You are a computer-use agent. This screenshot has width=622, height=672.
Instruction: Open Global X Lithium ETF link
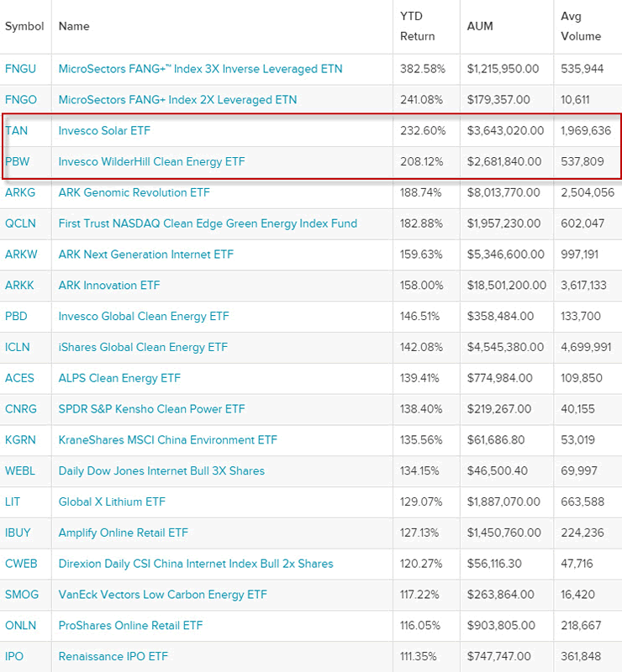click(x=112, y=501)
